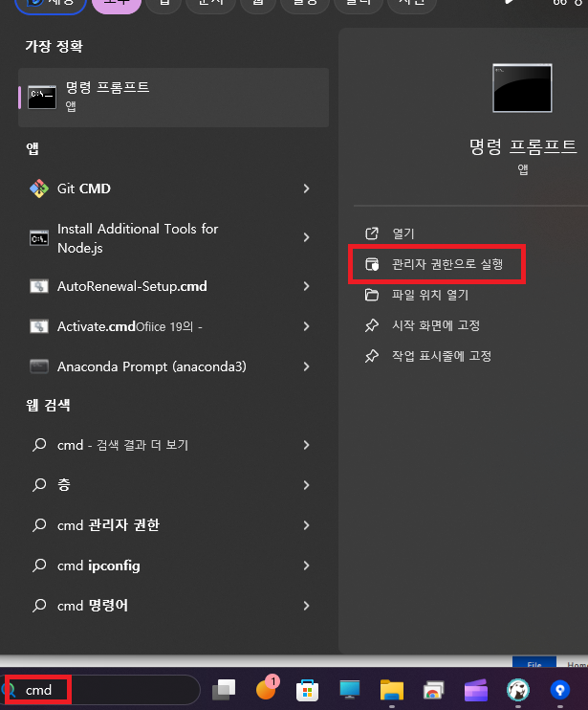This screenshot has height=710, width=588.
Task: Pin with 시작 화면에 고정
Action: tap(423, 325)
